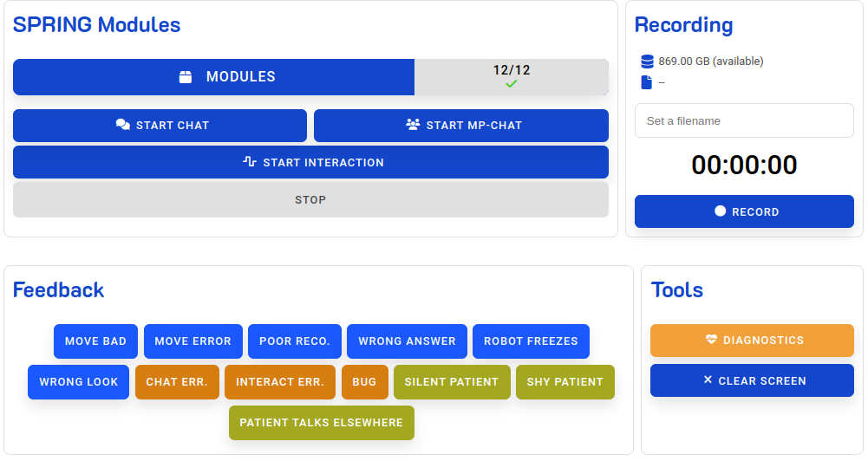The height and width of the screenshot is (461, 868).
Task: Focus the Set a filename field
Action: [744, 120]
